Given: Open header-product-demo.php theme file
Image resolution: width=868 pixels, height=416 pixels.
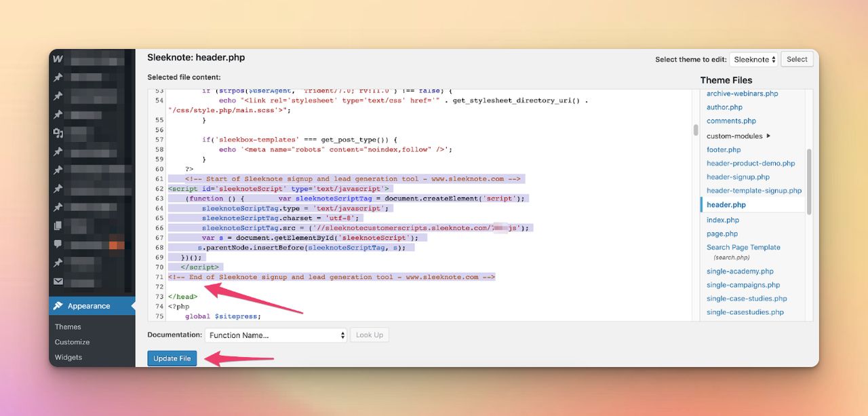Looking at the screenshot, I should click(751, 164).
